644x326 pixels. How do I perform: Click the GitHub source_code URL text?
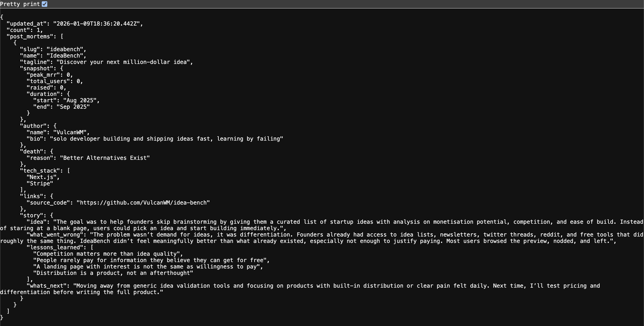click(143, 203)
